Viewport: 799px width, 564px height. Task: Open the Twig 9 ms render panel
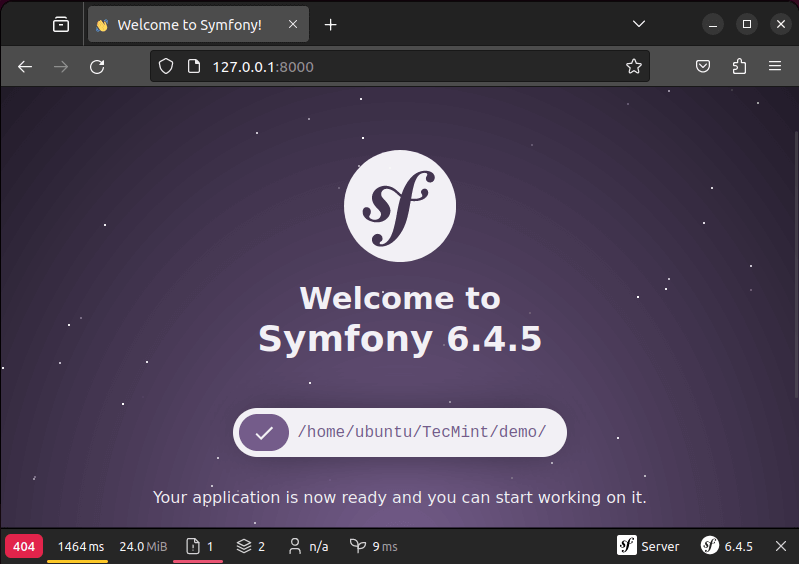[x=373, y=546]
